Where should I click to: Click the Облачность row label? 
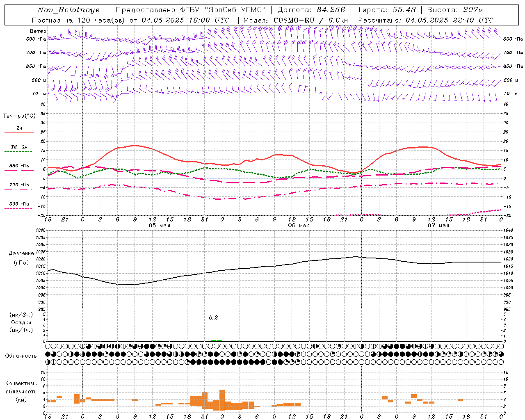coord(21,356)
